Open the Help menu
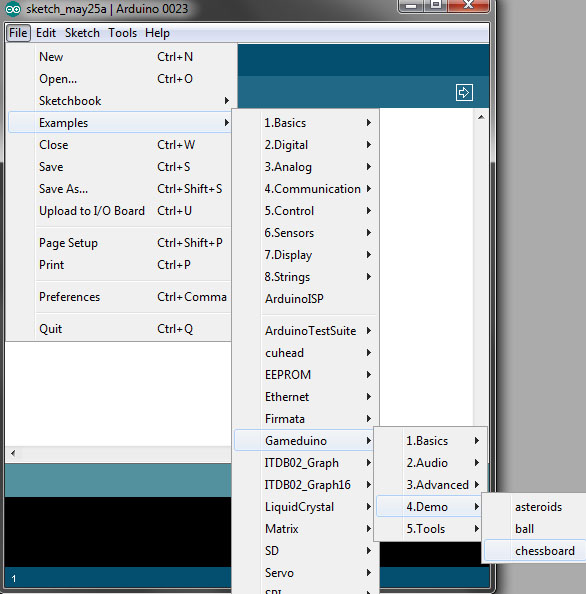The width and height of the screenshot is (586, 594). click(x=157, y=33)
